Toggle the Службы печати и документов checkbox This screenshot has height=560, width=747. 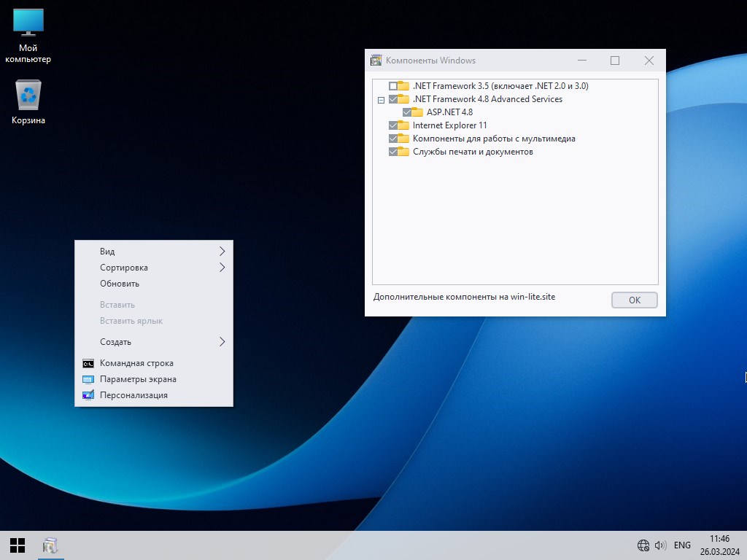coord(393,152)
